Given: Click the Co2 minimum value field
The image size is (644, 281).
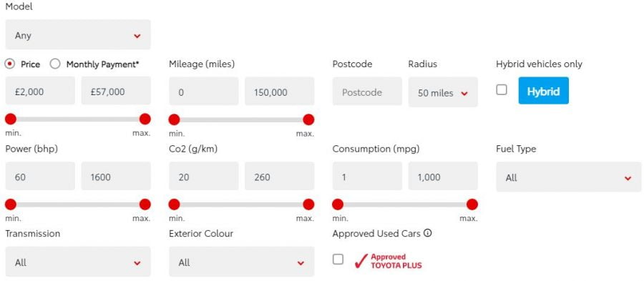Looking at the screenshot, I should [x=203, y=176].
